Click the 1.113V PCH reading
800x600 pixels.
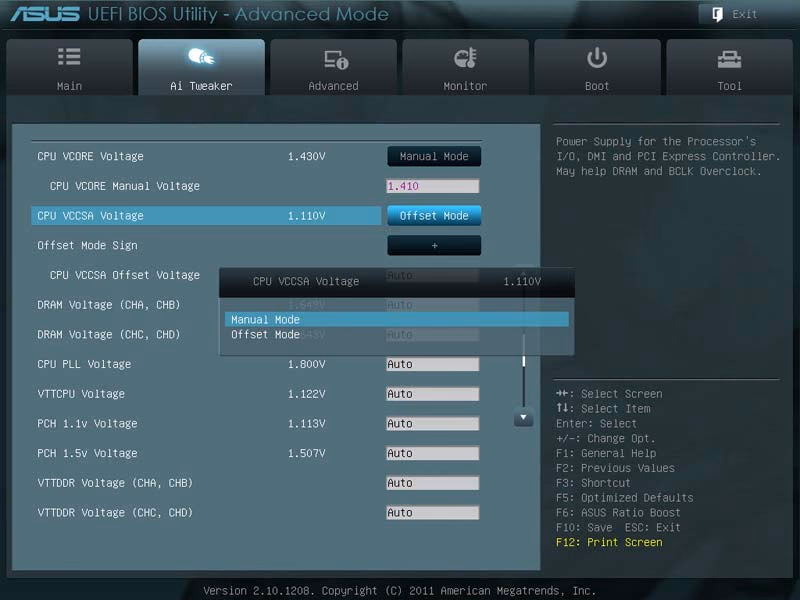pos(307,423)
